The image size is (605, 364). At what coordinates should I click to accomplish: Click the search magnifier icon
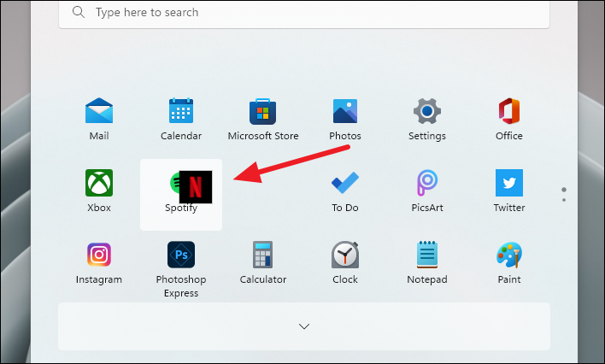[79, 12]
